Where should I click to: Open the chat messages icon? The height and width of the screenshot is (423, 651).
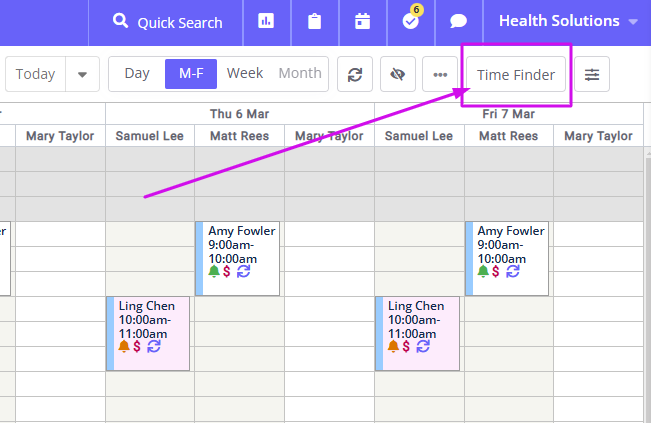(x=459, y=22)
